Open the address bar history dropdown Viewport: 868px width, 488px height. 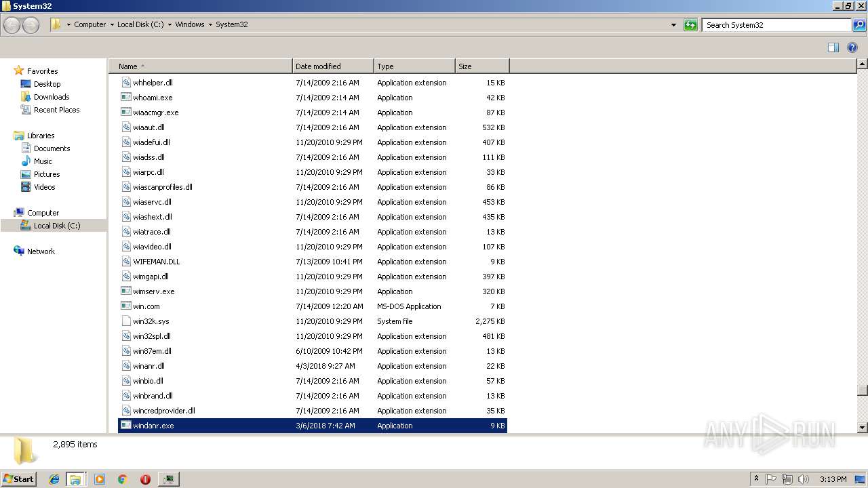[673, 25]
